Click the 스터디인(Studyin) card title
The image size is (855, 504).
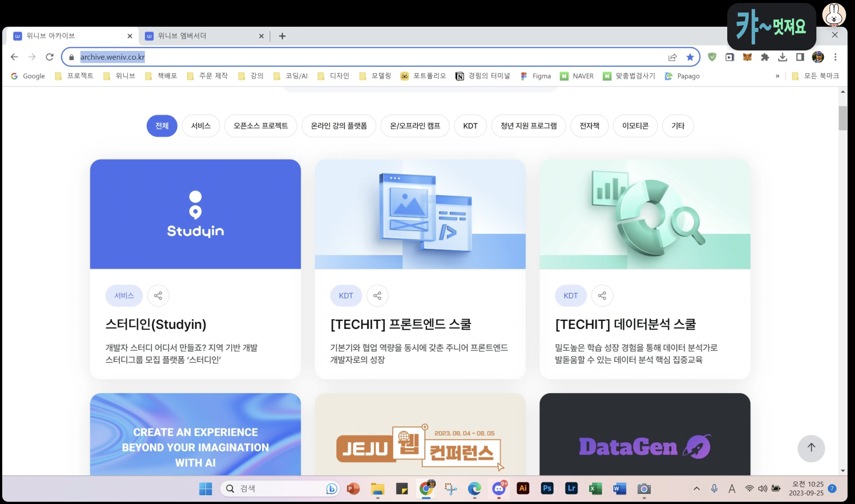[156, 324]
